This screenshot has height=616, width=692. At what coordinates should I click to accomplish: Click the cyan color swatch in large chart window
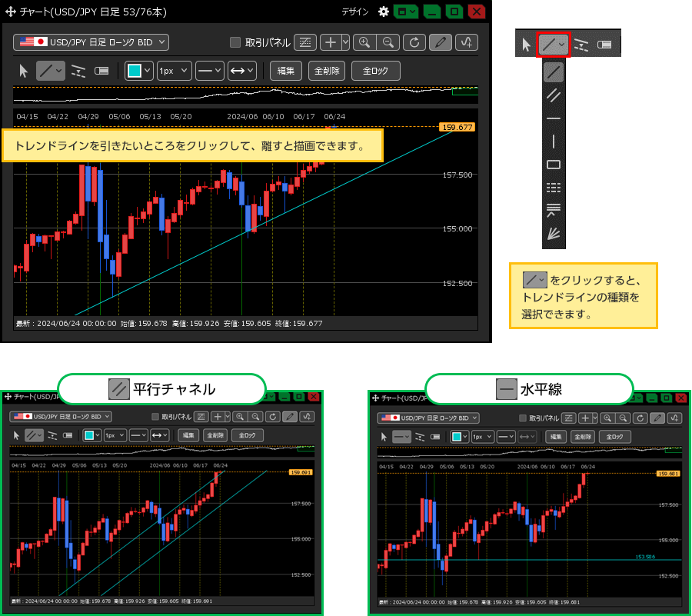pos(134,71)
